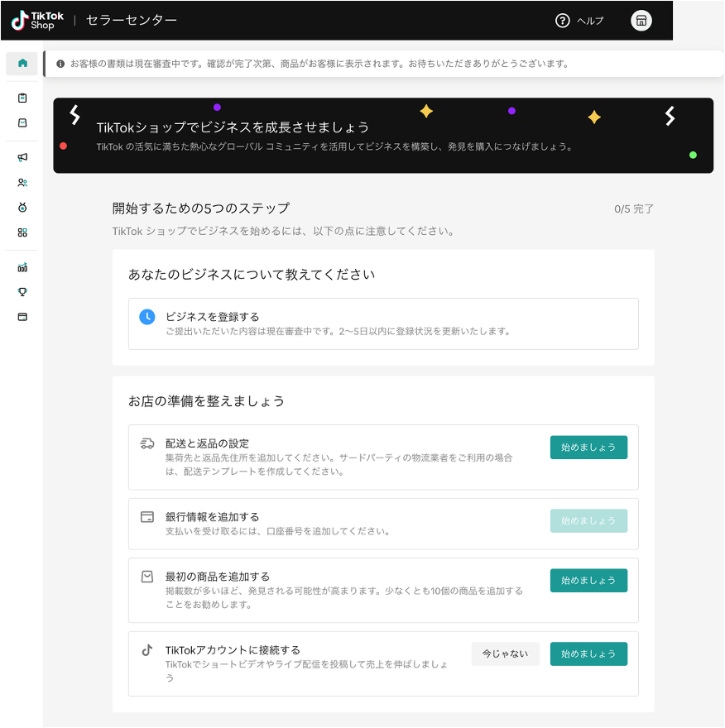This screenshot has height=728, width=725.
Task: Click the ヘルプ text link
Action: (x=590, y=22)
